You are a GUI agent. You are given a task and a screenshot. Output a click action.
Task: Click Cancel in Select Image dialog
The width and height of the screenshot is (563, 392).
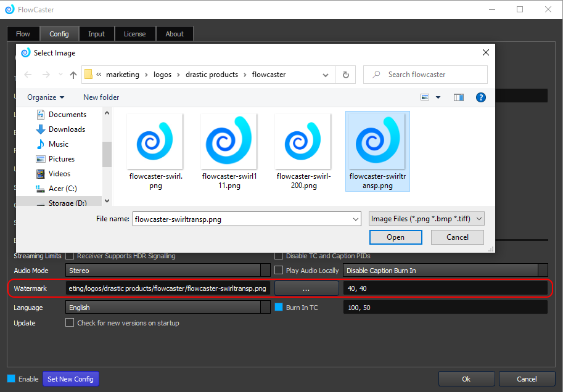tap(458, 237)
